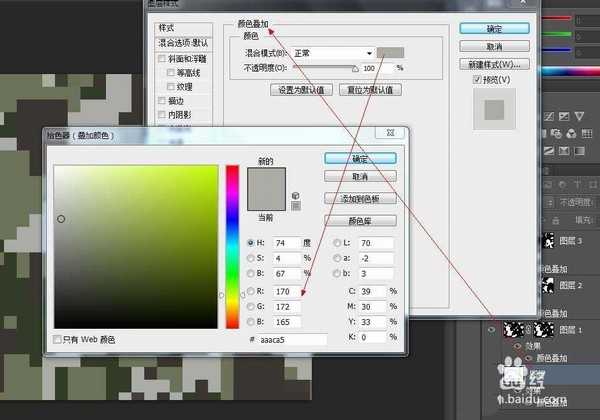Screen dimensions: 600x420
Task: Open the 颜色库 color libraries button
Action: tap(360, 219)
